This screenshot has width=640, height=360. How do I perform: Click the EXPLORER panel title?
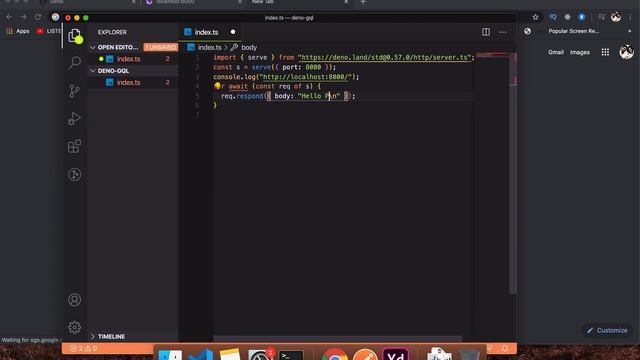(x=112, y=32)
